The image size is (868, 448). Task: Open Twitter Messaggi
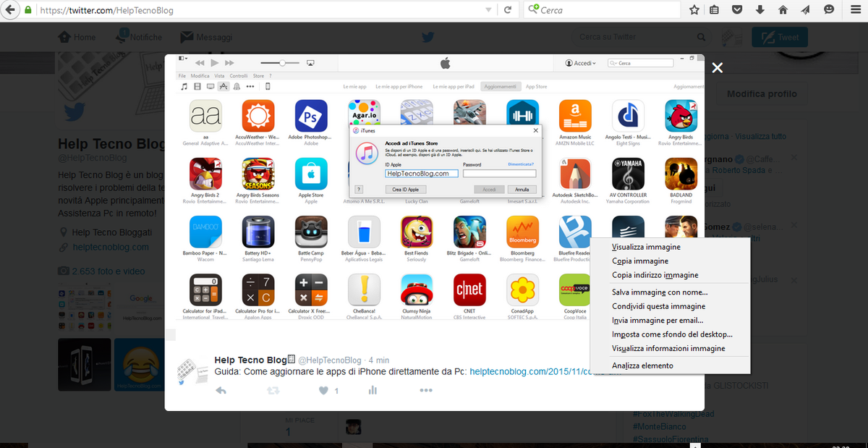[207, 37]
